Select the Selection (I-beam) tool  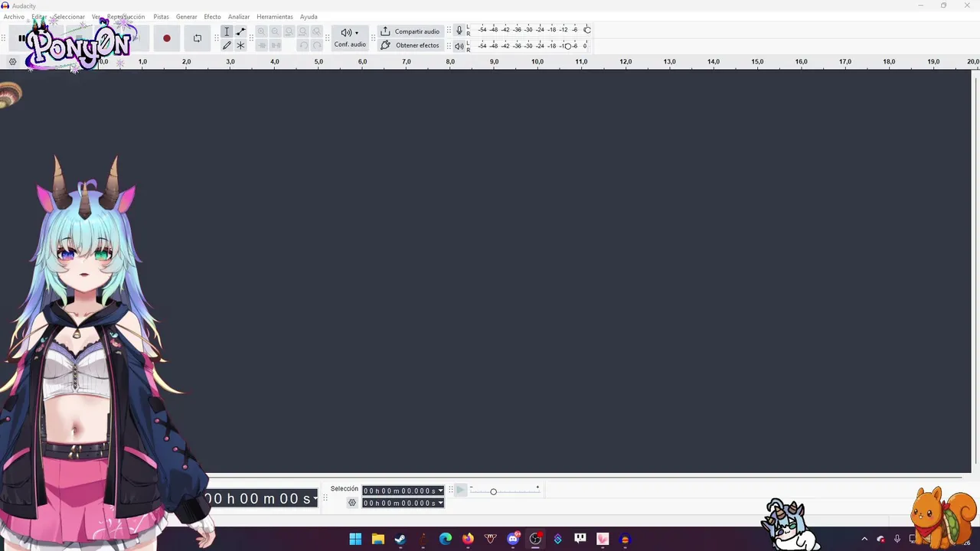227,31
